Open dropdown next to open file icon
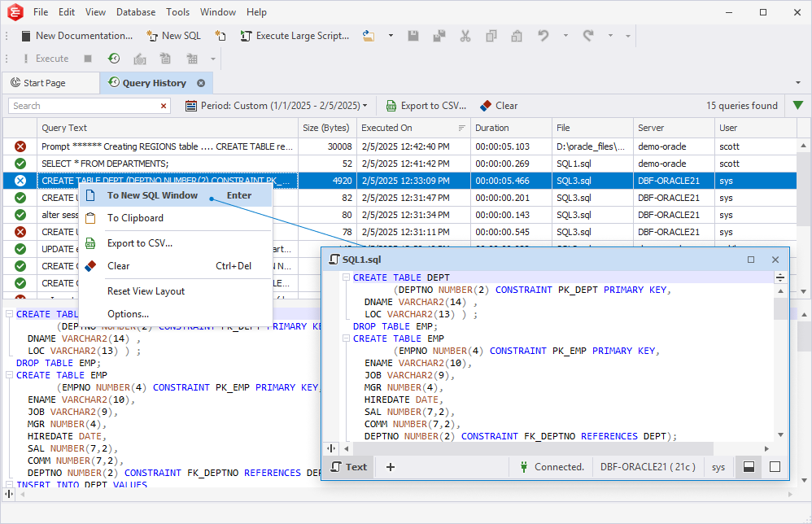This screenshot has height=524, width=812. (x=391, y=36)
